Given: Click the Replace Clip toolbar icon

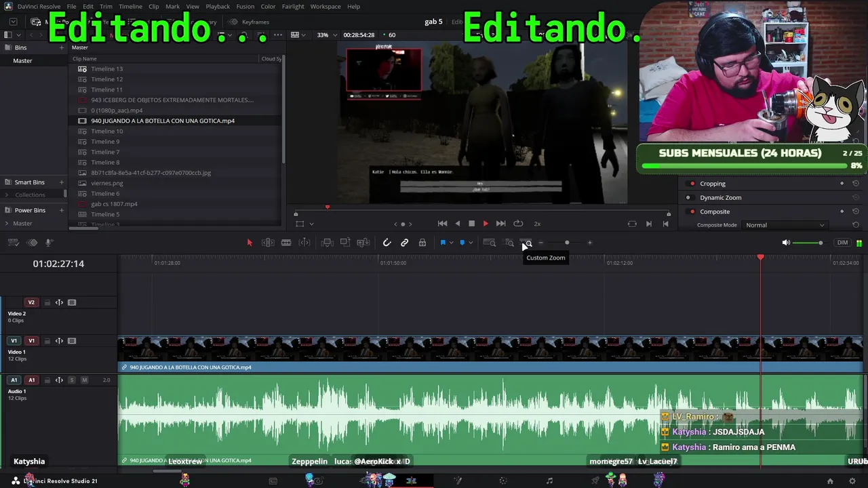Looking at the screenshot, I should coord(363,243).
